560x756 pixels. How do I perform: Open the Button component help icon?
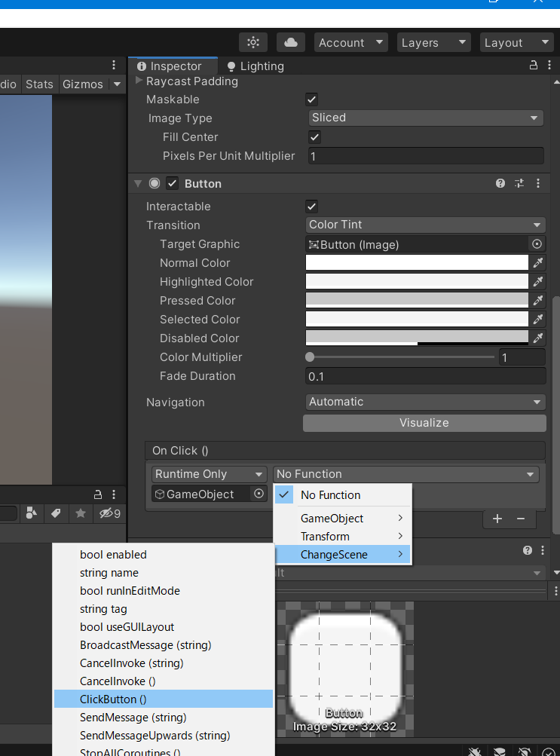(500, 183)
